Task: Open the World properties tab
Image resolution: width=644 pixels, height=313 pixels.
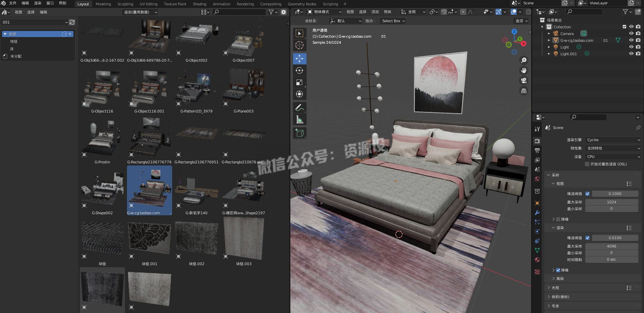Action: [537, 179]
